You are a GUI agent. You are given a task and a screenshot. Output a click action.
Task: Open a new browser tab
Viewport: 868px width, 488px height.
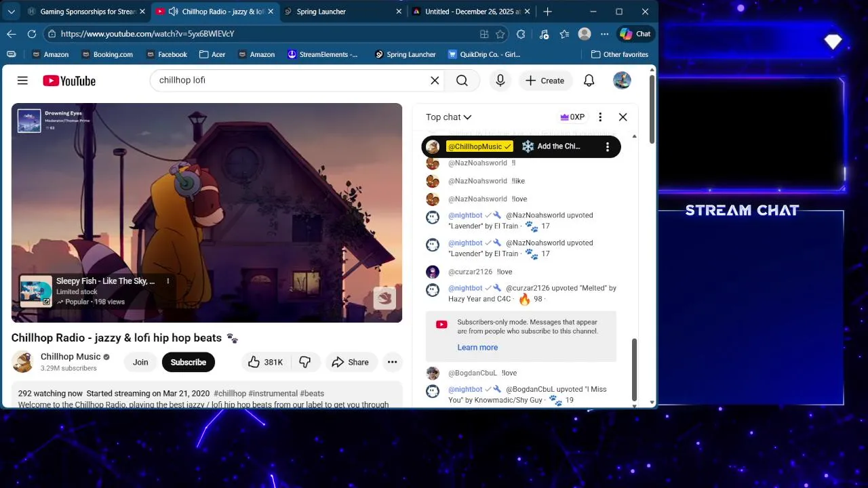[x=547, y=12]
